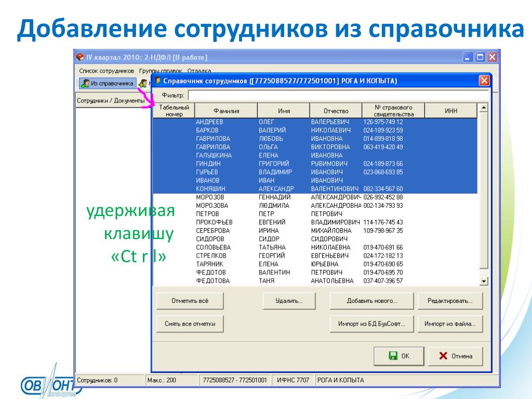Image resolution: width=532 pixels, height=399 pixels.
Task: Close the 'Справочник сотрудников' dialog
Action: coord(484,81)
